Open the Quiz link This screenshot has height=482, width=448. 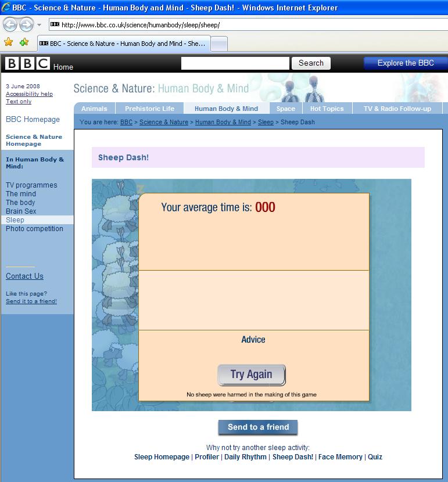point(375,457)
